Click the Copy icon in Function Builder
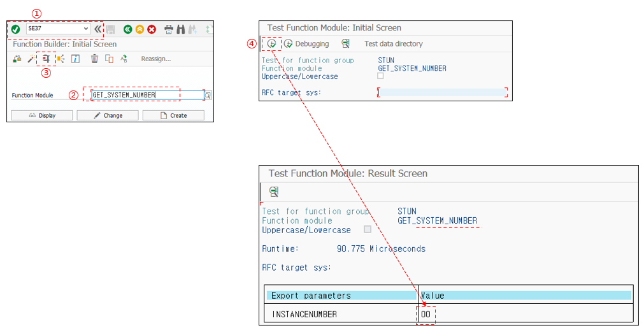 [x=109, y=59]
